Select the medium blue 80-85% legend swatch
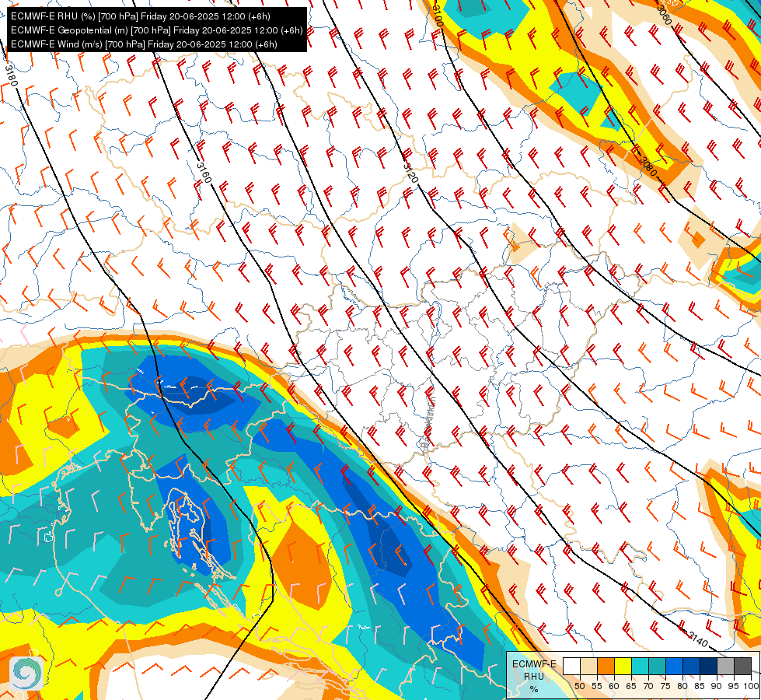Screen dimensions: 761x700 691,667
